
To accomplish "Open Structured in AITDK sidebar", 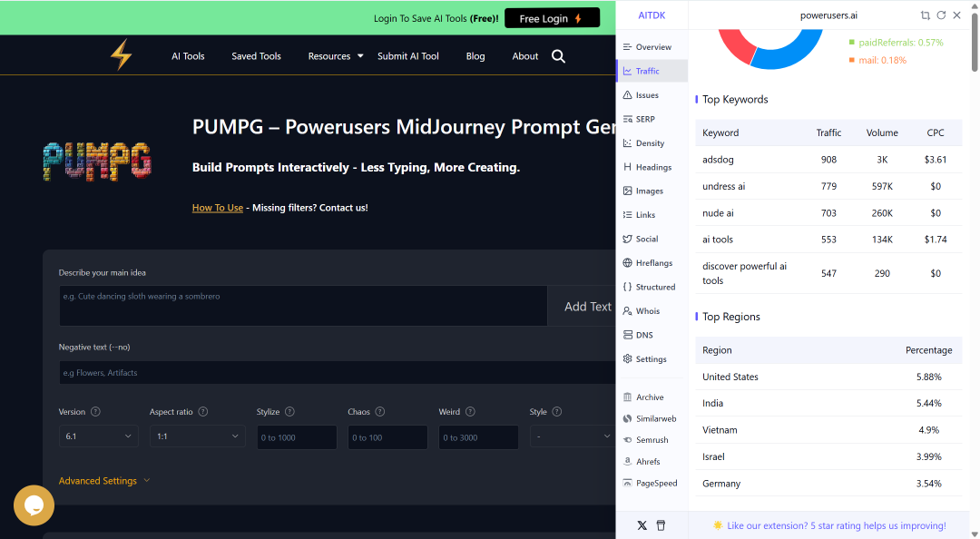I will pyautogui.click(x=652, y=287).
